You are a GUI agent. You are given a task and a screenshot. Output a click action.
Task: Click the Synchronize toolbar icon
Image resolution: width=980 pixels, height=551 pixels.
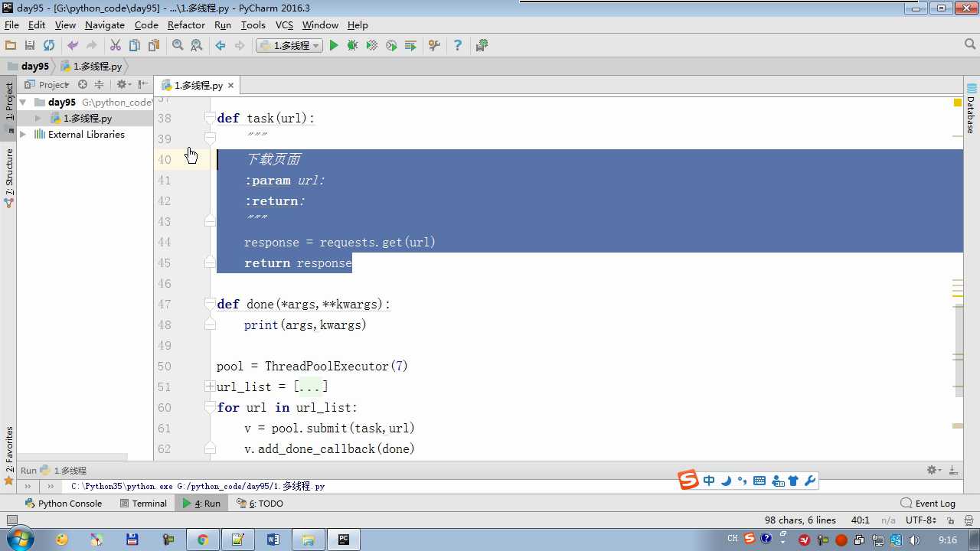[x=49, y=46]
